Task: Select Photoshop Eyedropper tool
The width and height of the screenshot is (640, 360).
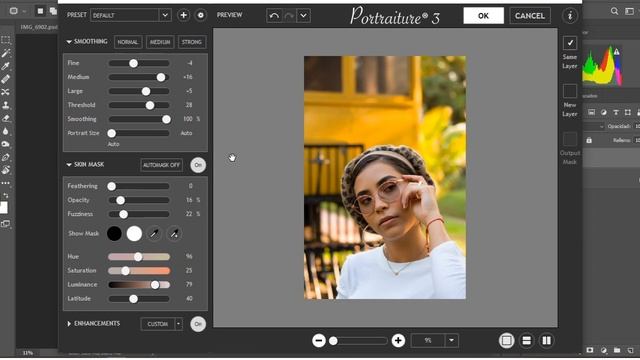Action: (x=6, y=66)
